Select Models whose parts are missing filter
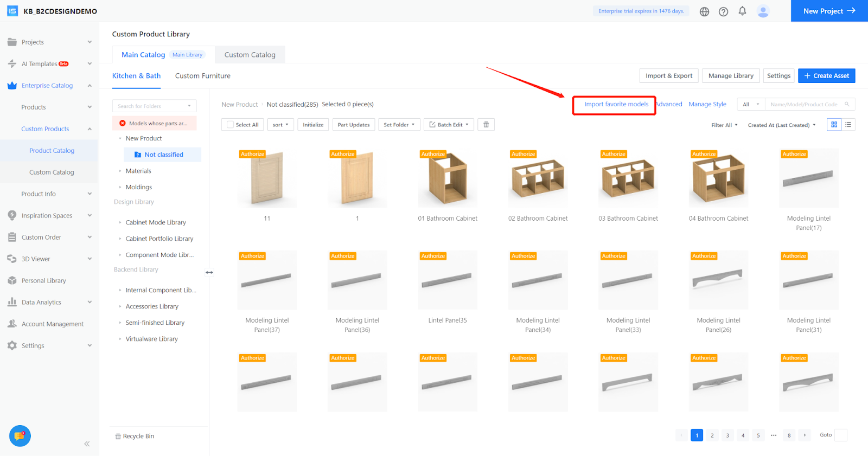Screen dimensions: 868x456 (155, 123)
